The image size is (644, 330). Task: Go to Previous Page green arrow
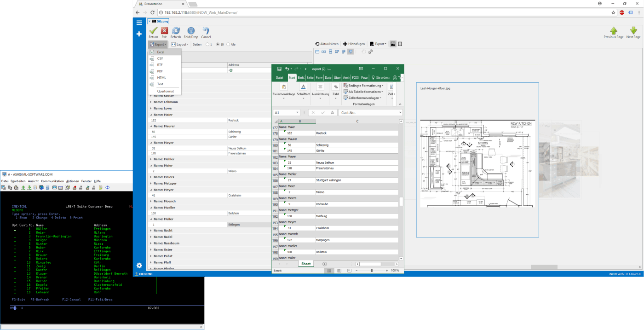coord(614,30)
